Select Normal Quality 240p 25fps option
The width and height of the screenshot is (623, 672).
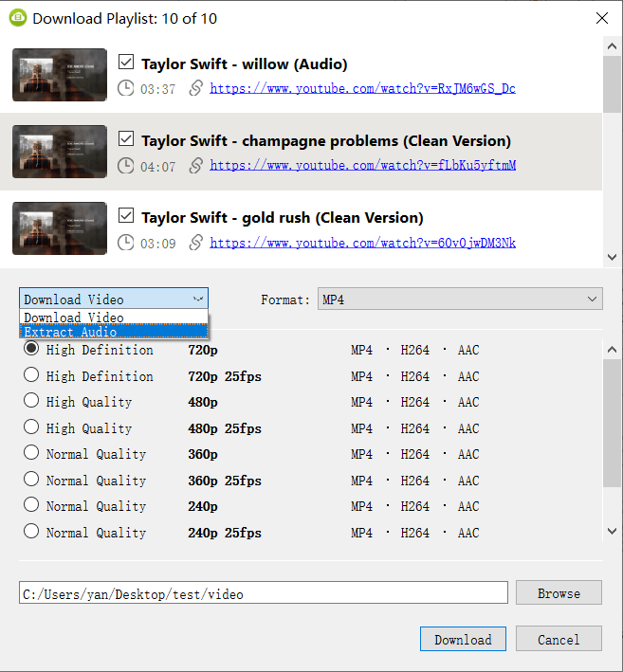tap(31, 532)
